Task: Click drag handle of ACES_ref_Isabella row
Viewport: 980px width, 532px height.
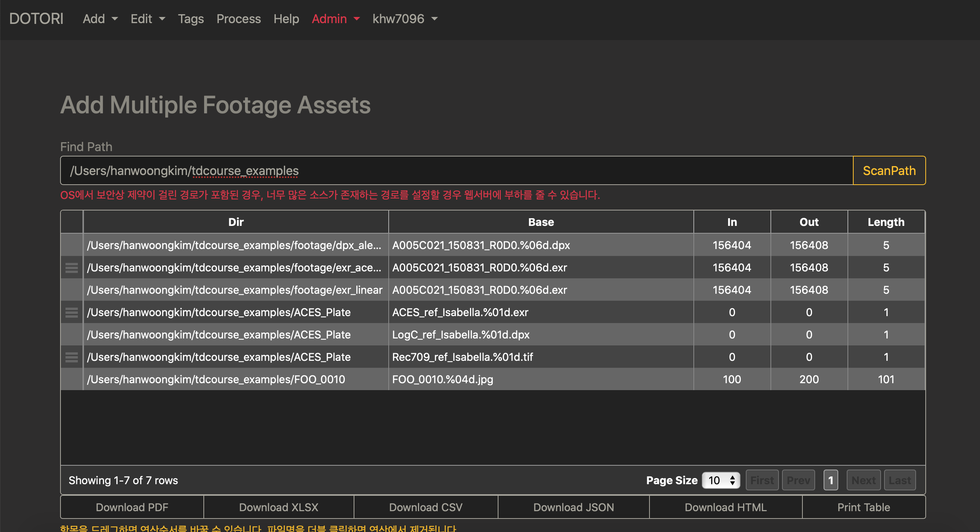Action: tap(72, 312)
